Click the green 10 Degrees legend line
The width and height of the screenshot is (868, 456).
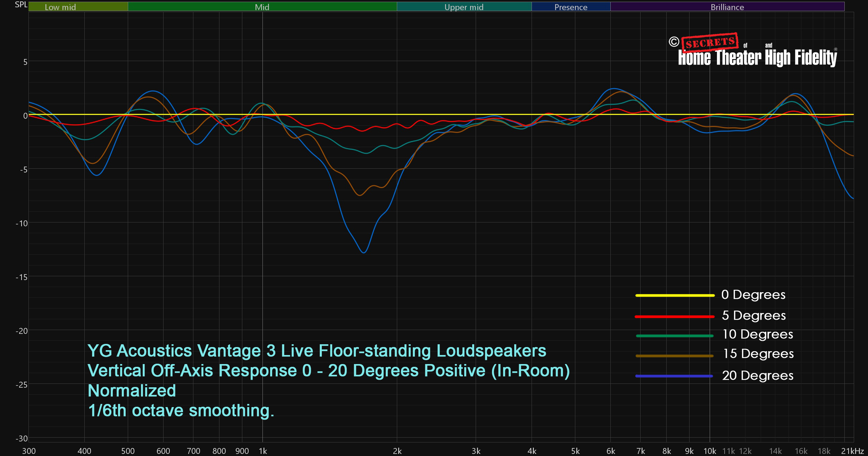point(675,336)
